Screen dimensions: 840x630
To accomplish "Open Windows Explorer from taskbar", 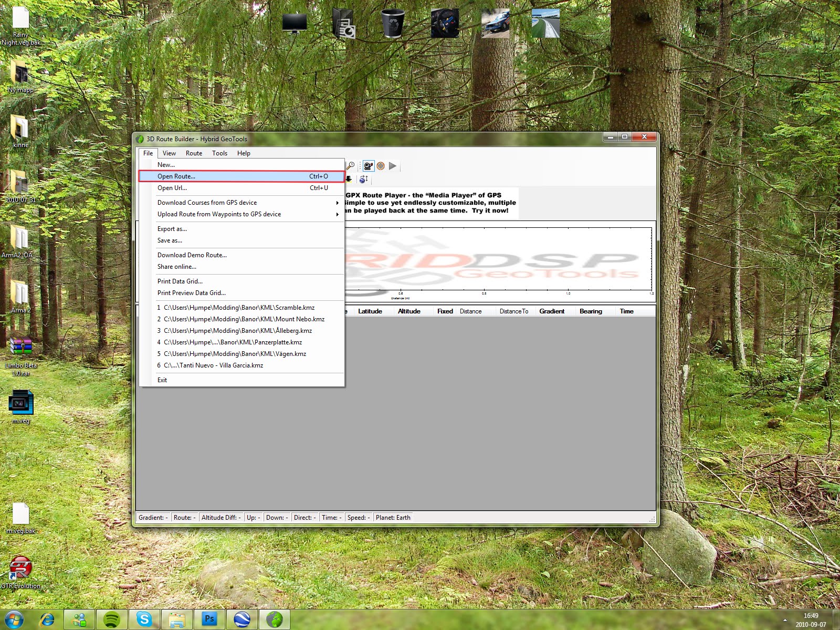I will [177, 619].
